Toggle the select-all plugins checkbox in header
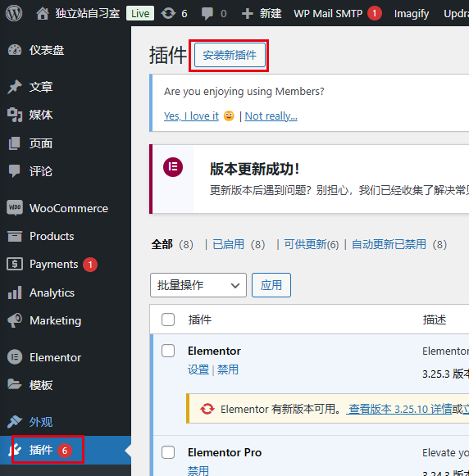This screenshot has width=469, height=476. pos(168,320)
